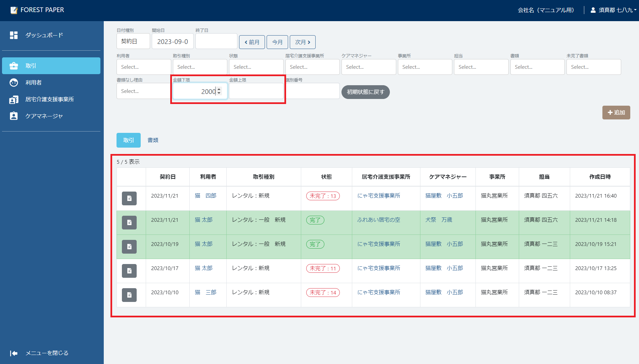Open the Dashboard (ダッシュボード) sidebar icon
The height and width of the screenshot is (364, 639).
point(14,35)
